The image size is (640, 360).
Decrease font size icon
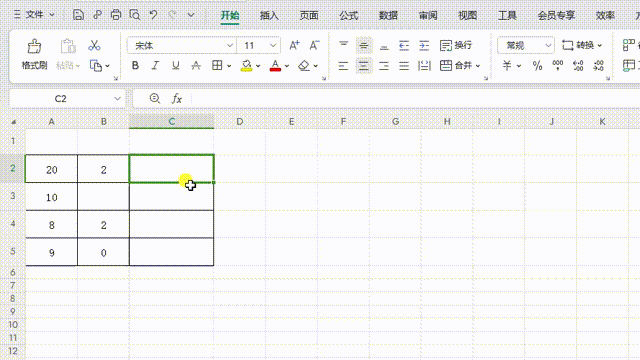tap(314, 45)
